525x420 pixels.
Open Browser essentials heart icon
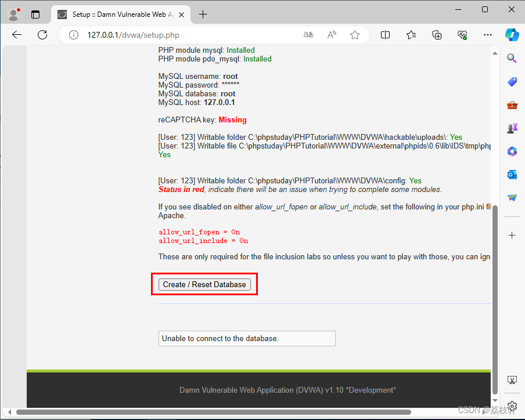(462, 35)
